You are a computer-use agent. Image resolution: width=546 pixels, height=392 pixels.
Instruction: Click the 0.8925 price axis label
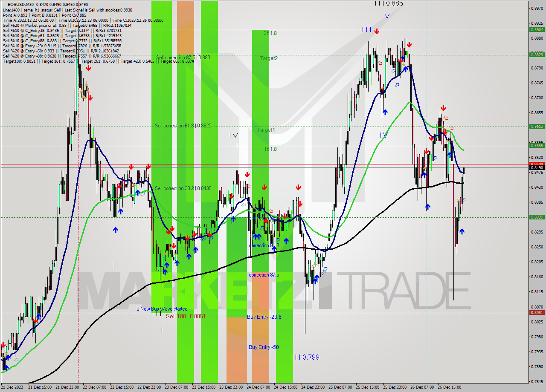pos(536,23)
